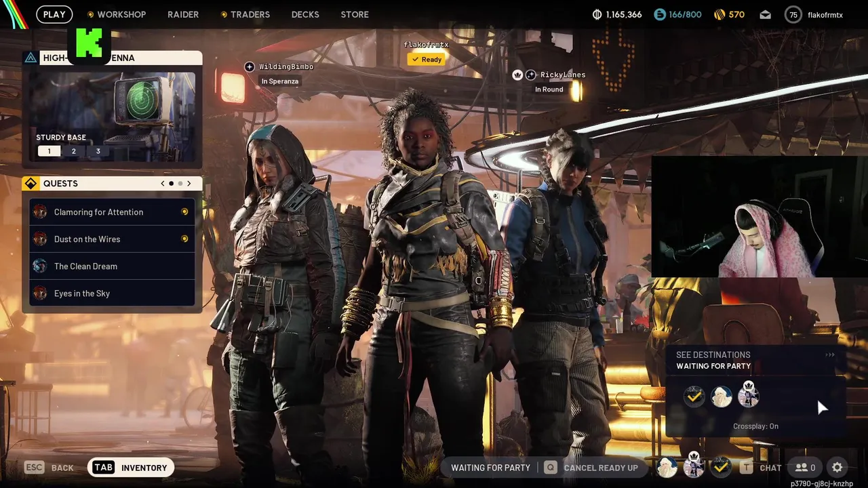Click the crowned avatar in the party panel
The image size is (868, 488).
[x=749, y=394]
